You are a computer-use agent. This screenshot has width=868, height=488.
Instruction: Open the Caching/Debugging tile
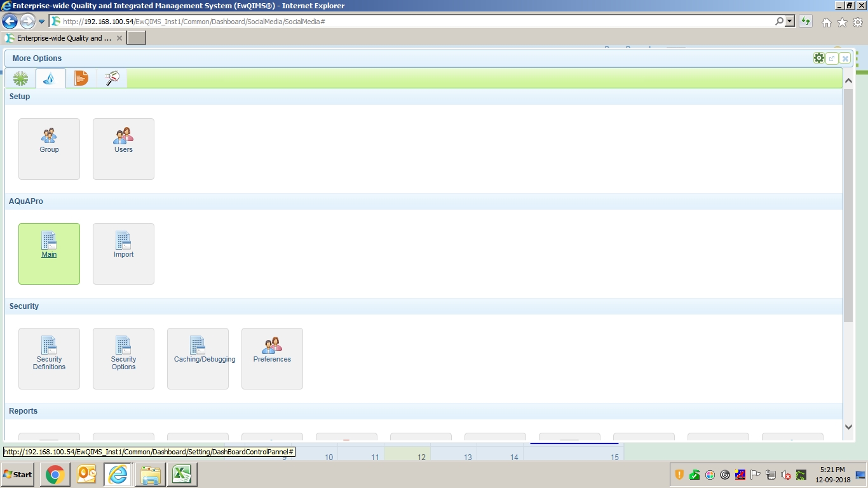tap(198, 358)
